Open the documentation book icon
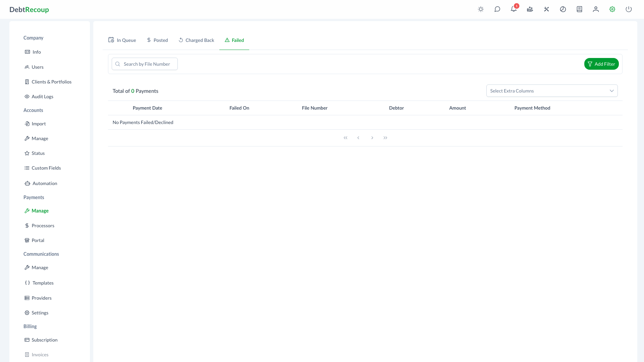The image size is (644, 362). [579, 9]
